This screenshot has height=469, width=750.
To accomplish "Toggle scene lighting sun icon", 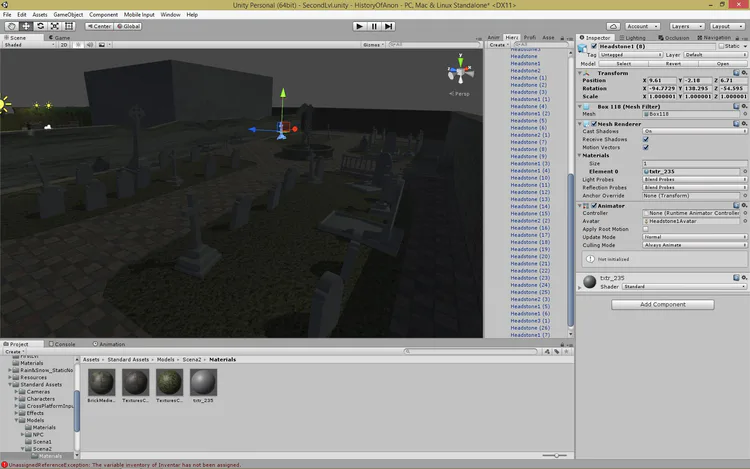I will (x=78, y=44).
